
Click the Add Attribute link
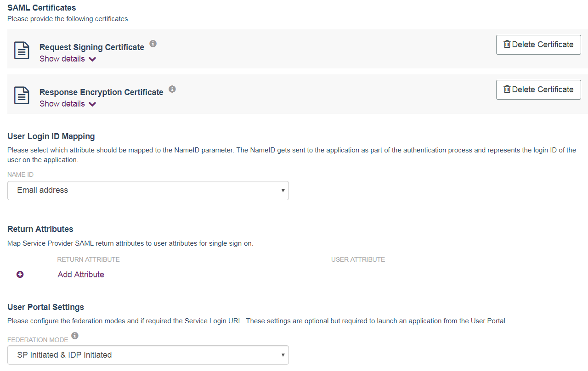[81, 275]
